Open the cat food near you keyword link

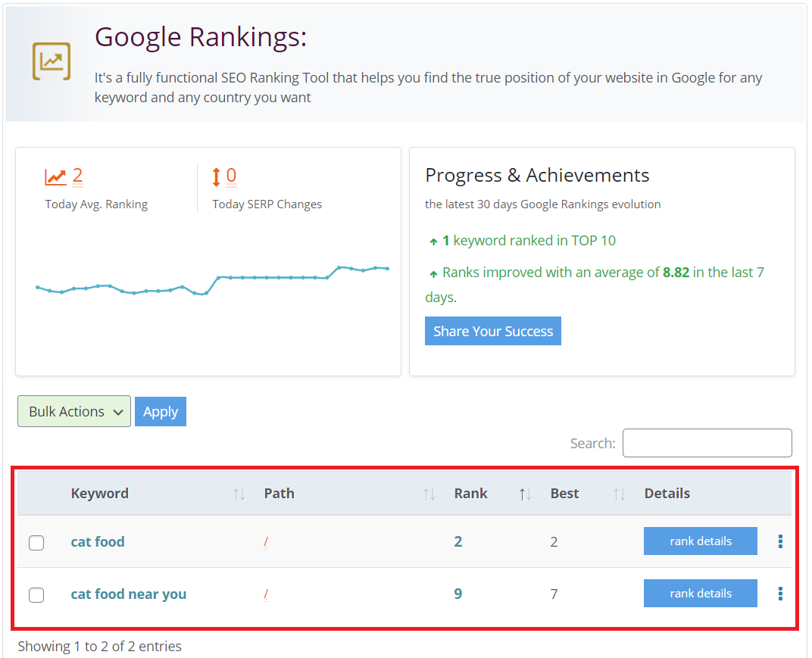(x=129, y=594)
